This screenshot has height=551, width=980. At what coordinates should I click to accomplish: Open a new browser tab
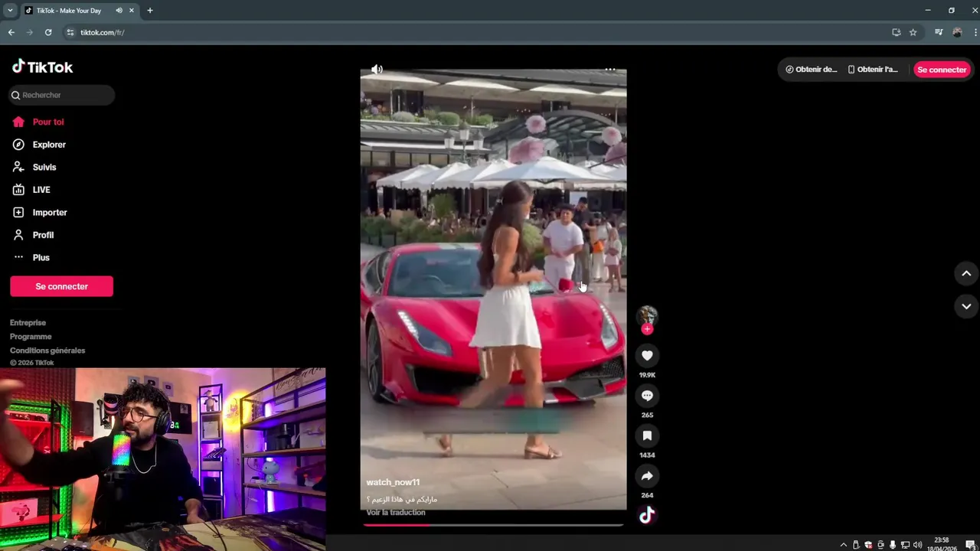pos(150,11)
